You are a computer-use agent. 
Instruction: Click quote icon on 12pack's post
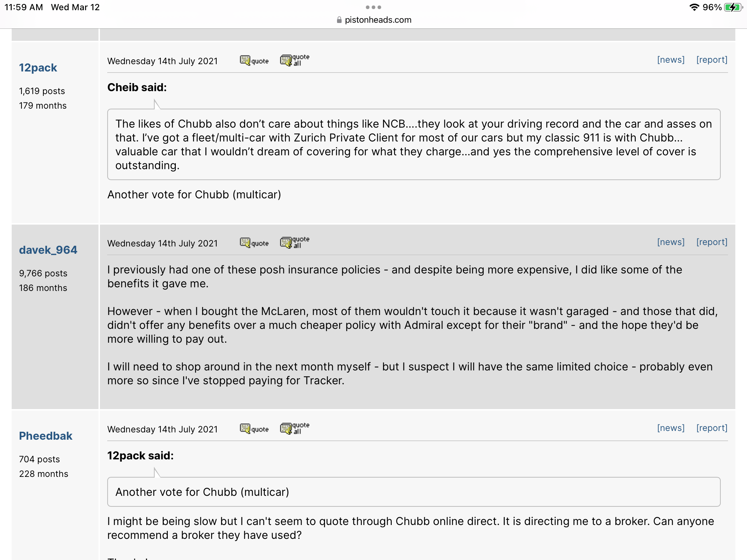pos(254,61)
